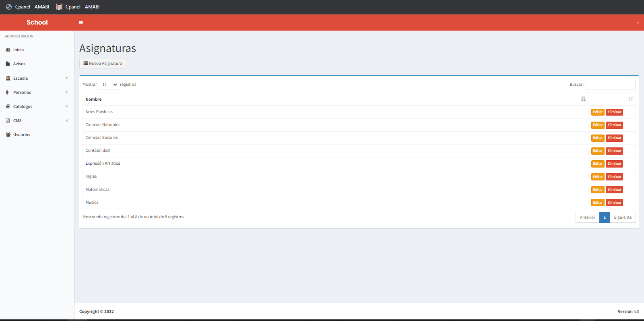644x321 pixels.
Task: Click the School logo link
Action: point(37,23)
